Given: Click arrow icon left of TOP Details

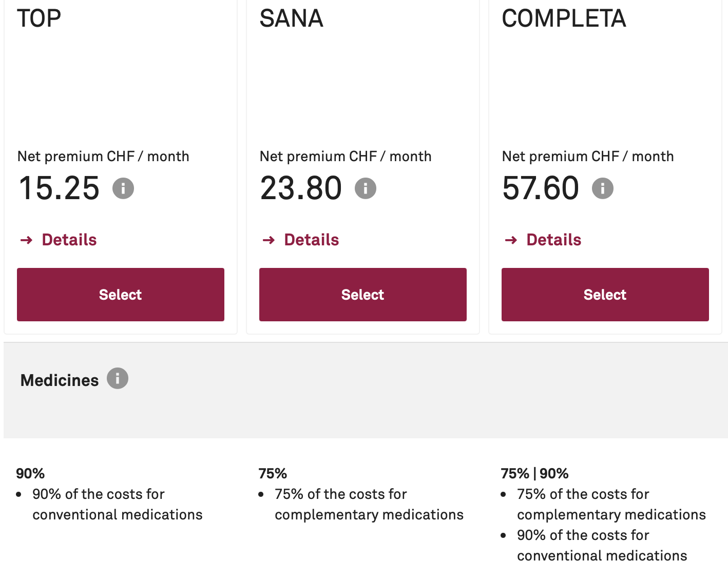Looking at the screenshot, I should [x=27, y=240].
